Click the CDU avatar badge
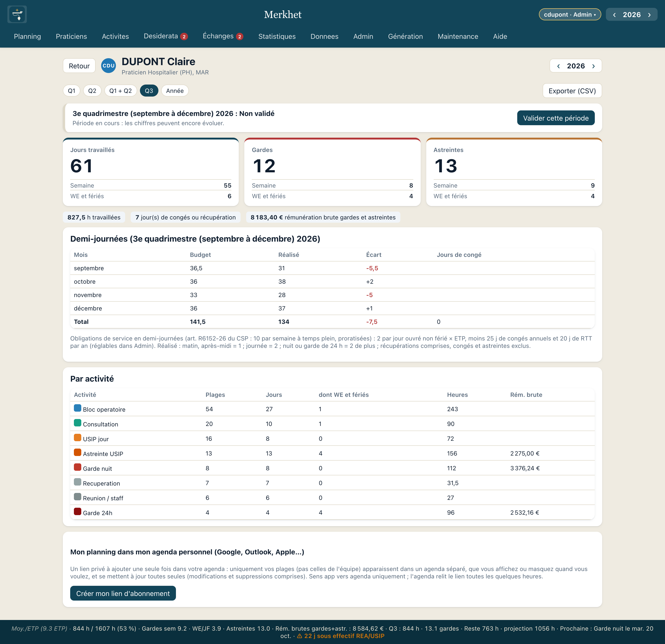 click(x=109, y=66)
